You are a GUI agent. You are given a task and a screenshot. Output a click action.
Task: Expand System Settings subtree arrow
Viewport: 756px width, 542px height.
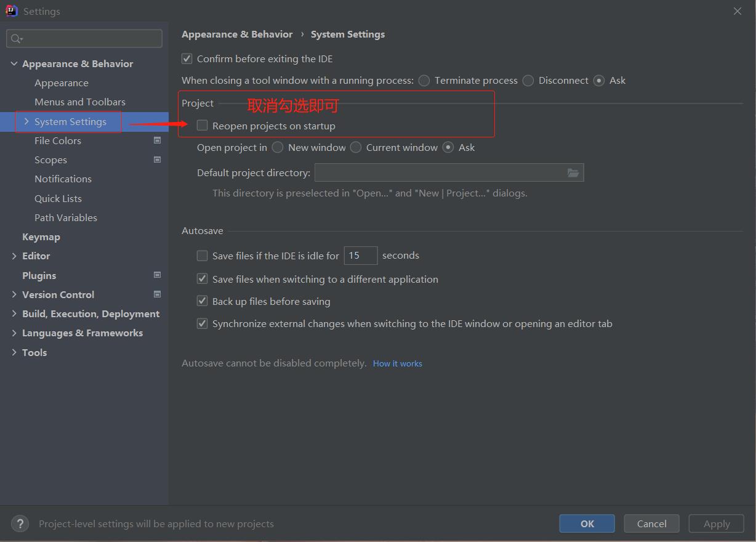tap(26, 121)
